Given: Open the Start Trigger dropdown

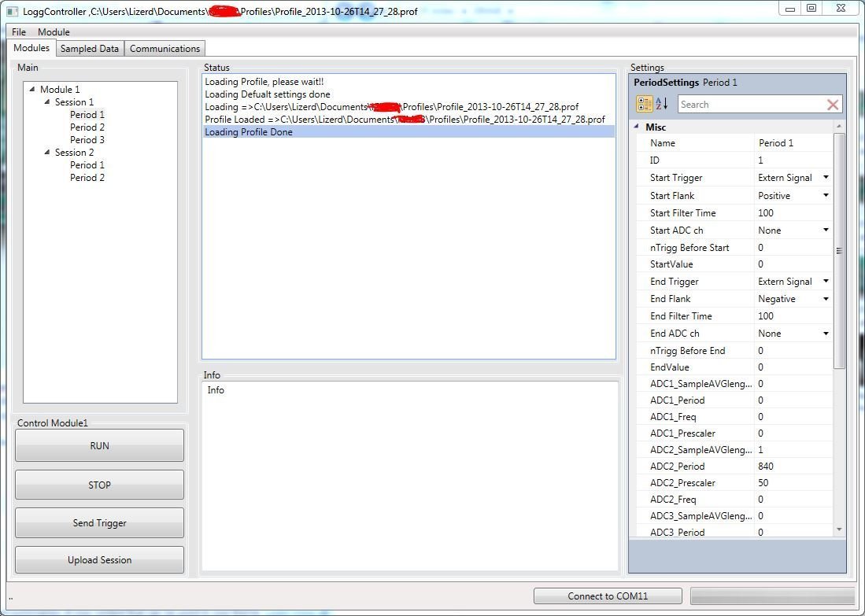Looking at the screenshot, I should click(826, 178).
